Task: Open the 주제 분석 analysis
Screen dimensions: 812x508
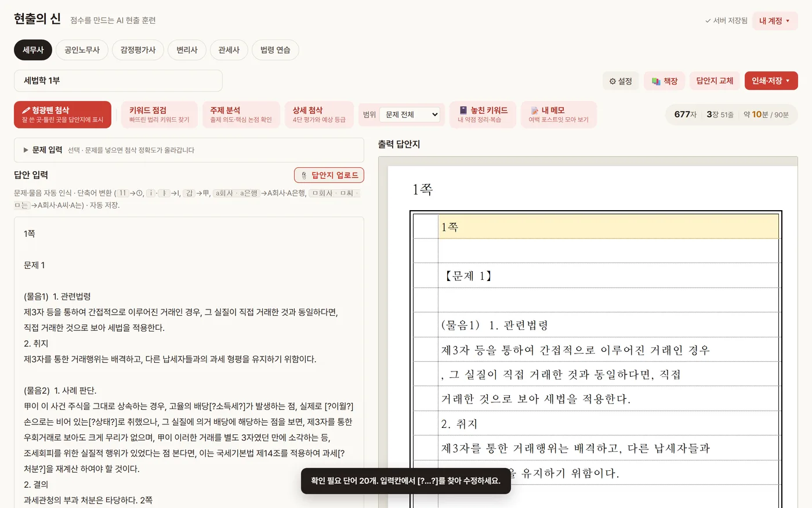Action: tap(241, 114)
